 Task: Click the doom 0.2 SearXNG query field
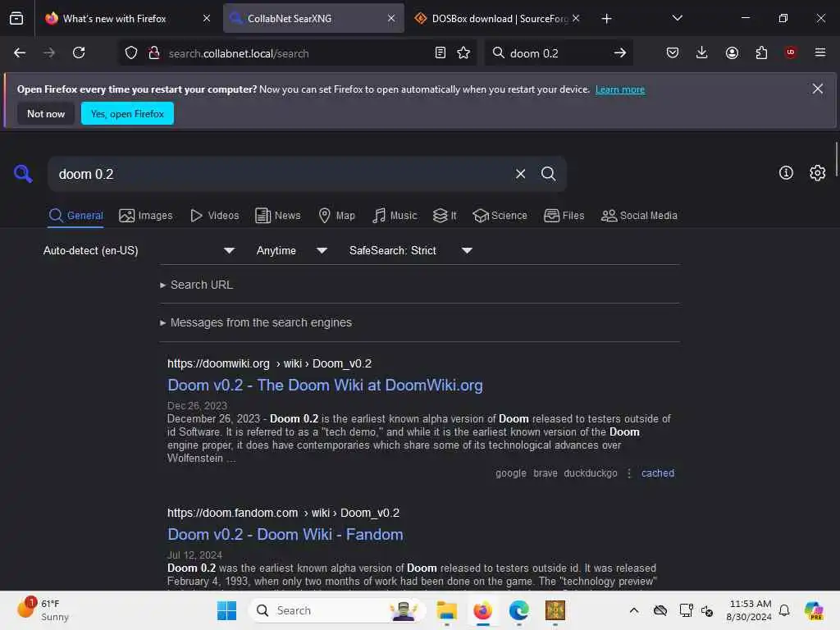[279, 174]
